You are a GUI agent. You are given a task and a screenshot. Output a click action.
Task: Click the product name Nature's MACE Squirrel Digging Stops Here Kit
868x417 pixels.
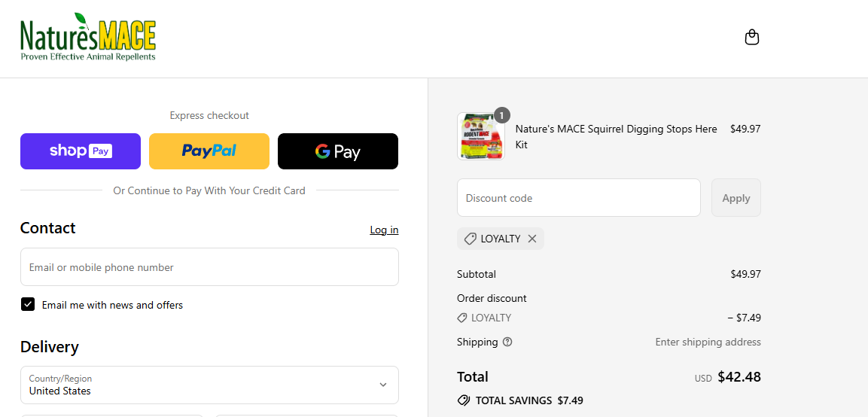(616, 137)
